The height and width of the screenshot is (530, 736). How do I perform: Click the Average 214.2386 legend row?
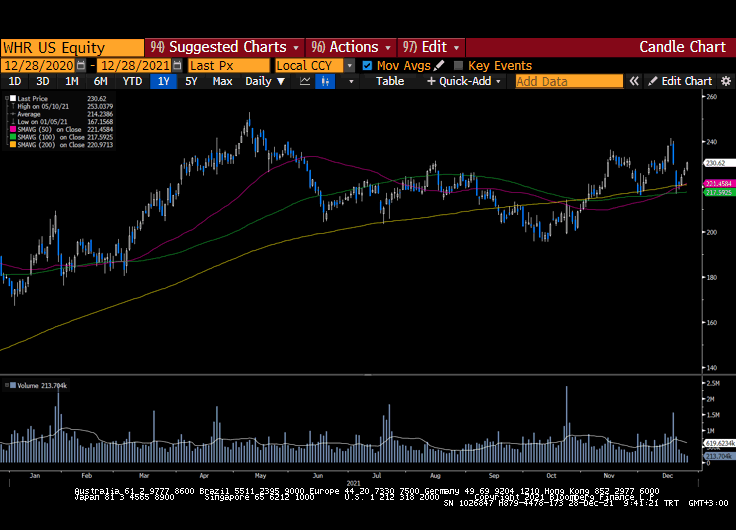coord(61,114)
